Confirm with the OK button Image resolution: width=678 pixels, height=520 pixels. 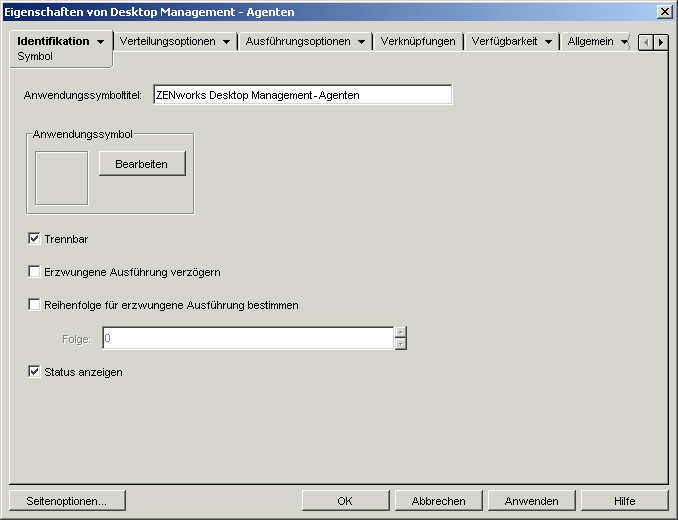coord(345,501)
